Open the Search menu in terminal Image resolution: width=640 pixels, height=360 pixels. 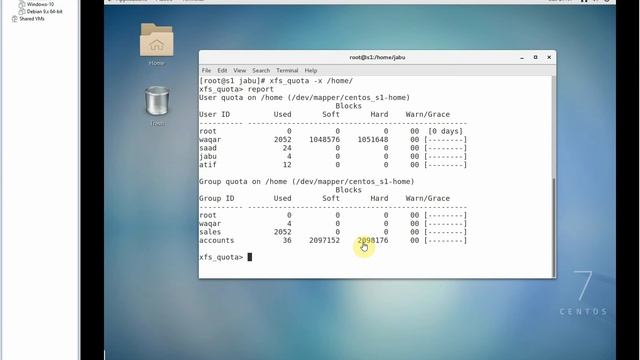[x=261, y=71]
